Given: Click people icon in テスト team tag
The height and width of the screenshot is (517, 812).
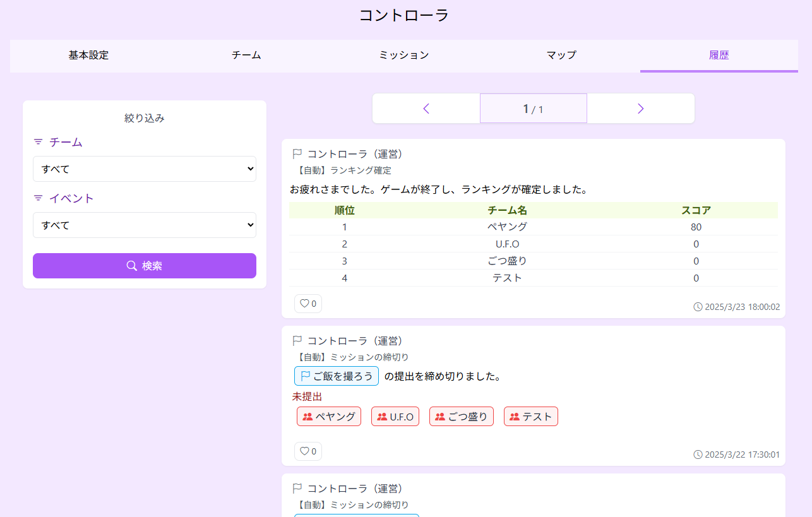Looking at the screenshot, I should coord(515,417).
